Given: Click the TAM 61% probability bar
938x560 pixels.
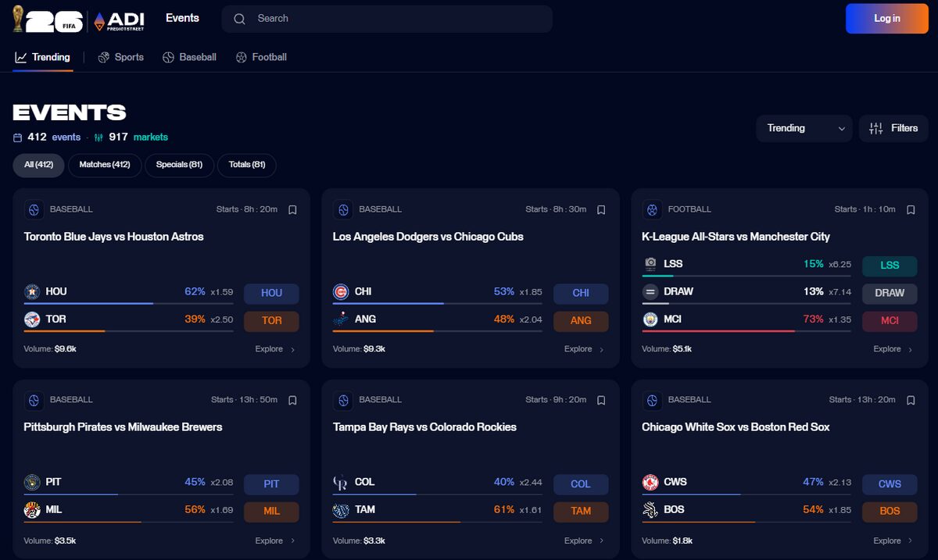Looking at the screenshot, I should tap(438, 522).
